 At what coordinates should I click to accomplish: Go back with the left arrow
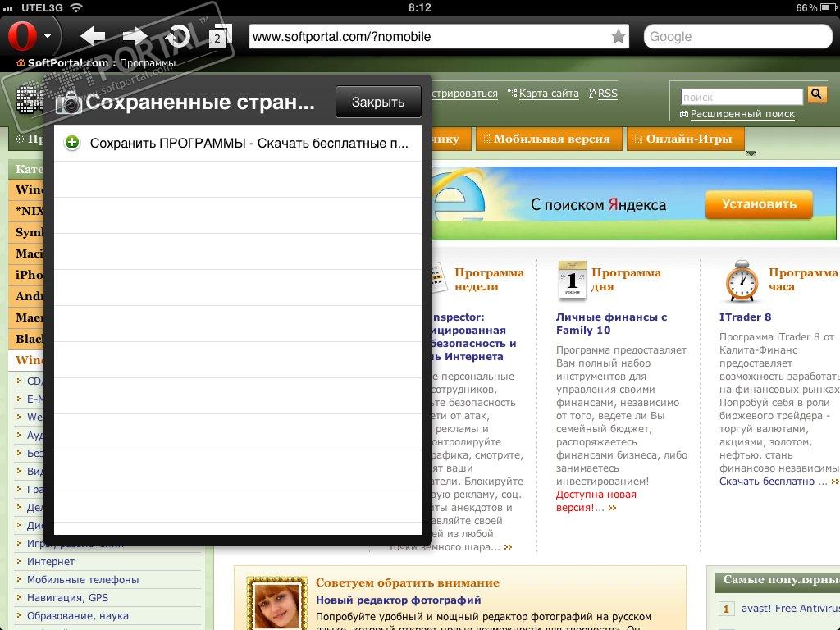tap(93, 36)
